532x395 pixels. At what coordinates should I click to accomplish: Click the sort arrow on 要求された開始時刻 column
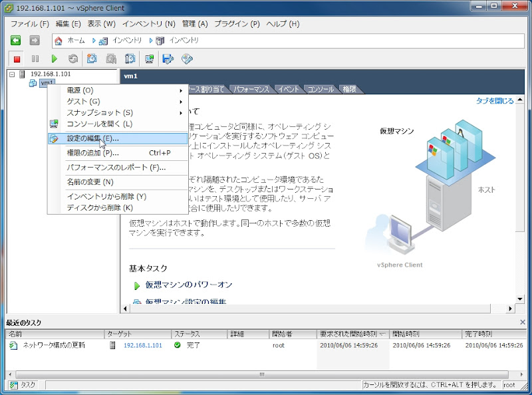point(382,334)
